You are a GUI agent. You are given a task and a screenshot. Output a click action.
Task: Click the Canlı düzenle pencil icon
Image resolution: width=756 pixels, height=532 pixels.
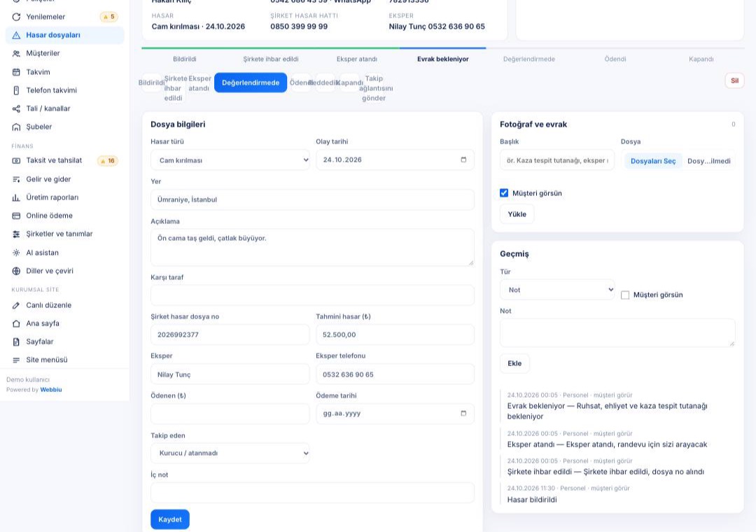[16, 305]
